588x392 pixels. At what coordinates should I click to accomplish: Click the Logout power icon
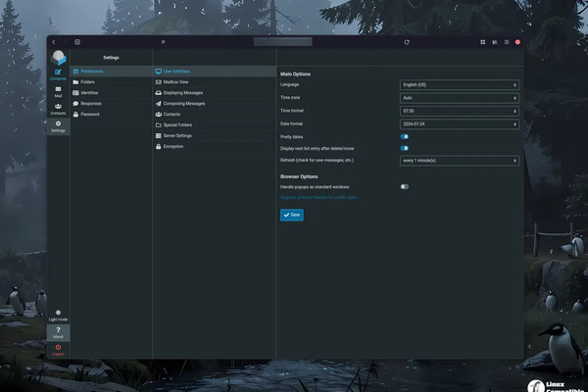(58, 349)
